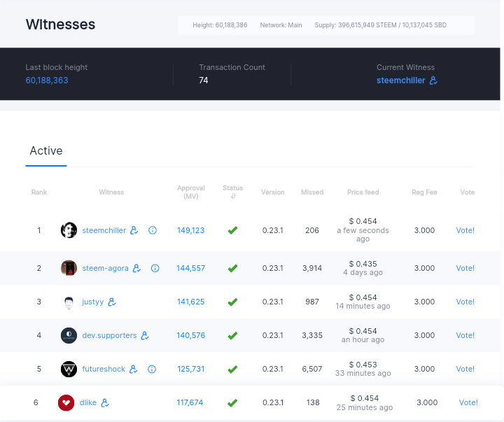Viewport: 504px width, 422px height.
Task: Open justyy avatar thumbnail
Action: coord(69,302)
